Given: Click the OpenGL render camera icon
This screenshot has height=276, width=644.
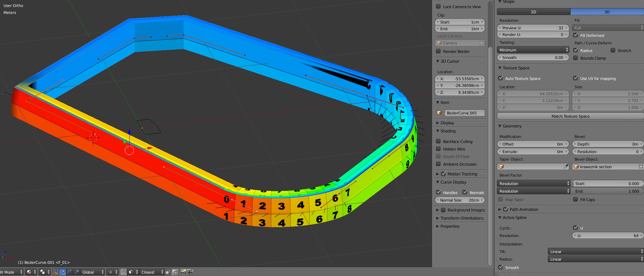Looking at the screenshot, I should (x=183, y=272).
